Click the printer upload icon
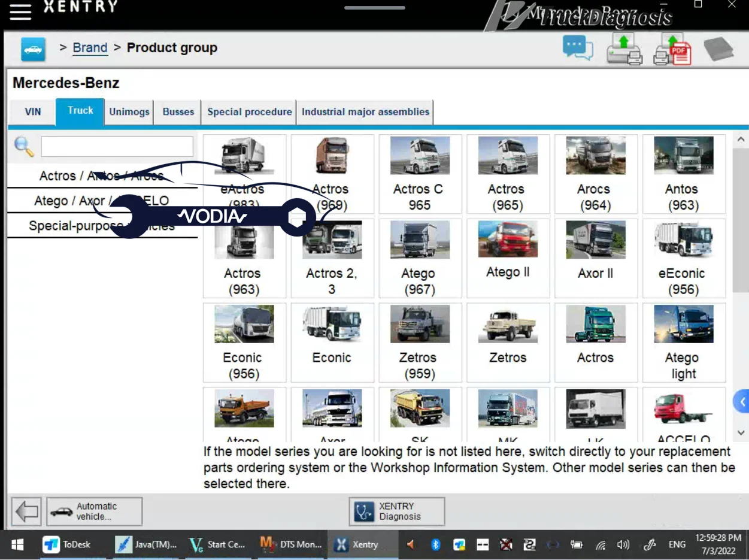749x560 pixels. (624, 49)
